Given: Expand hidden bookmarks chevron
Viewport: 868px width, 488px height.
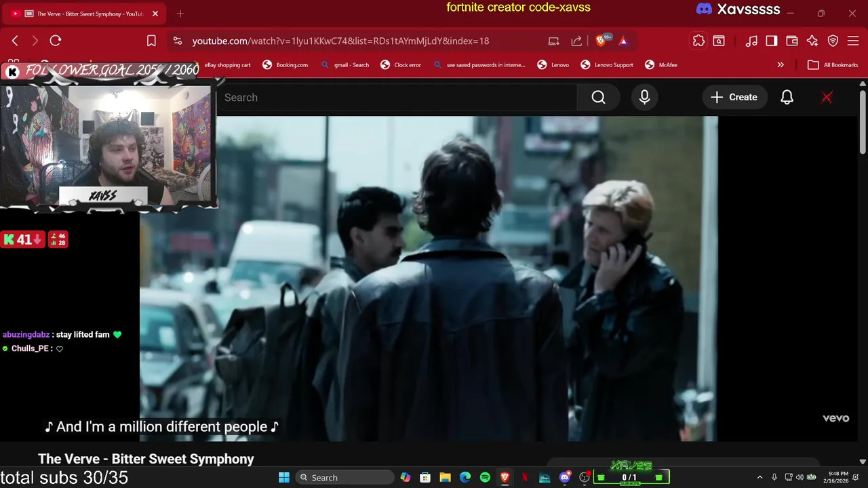Looking at the screenshot, I should [x=781, y=65].
